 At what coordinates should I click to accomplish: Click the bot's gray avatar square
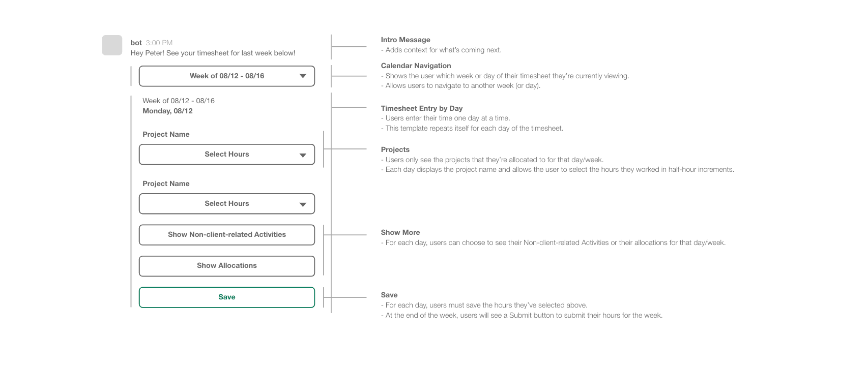click(112, 45)
